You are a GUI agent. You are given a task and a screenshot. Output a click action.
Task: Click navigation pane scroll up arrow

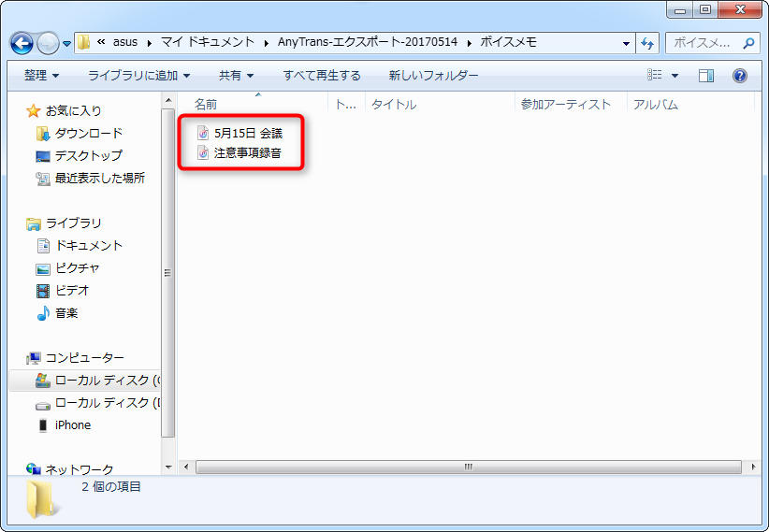(x=168, y=100)
